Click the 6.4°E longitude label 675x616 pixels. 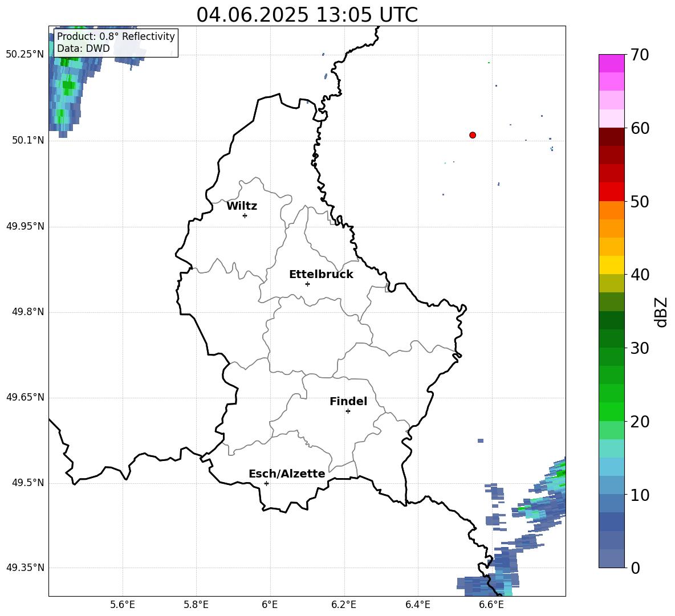tap(417, 605)
